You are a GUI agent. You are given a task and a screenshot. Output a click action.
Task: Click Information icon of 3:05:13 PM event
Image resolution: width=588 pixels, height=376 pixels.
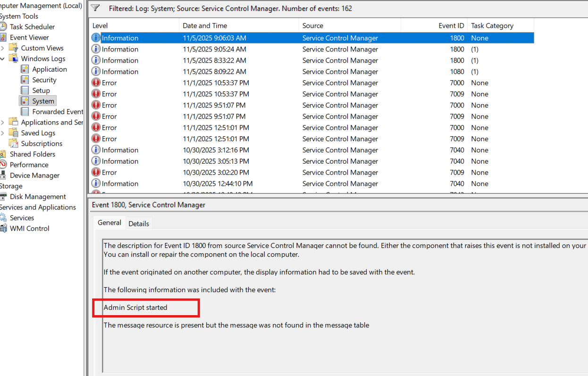pos(96,161)
